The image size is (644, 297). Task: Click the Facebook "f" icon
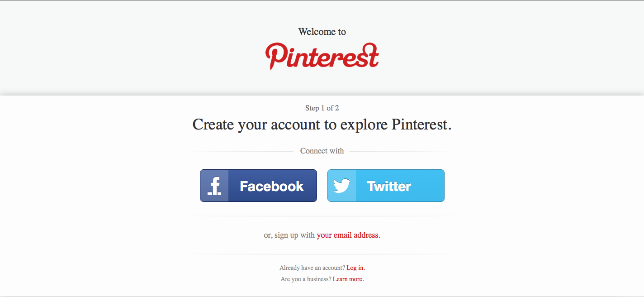pos(214,186)
